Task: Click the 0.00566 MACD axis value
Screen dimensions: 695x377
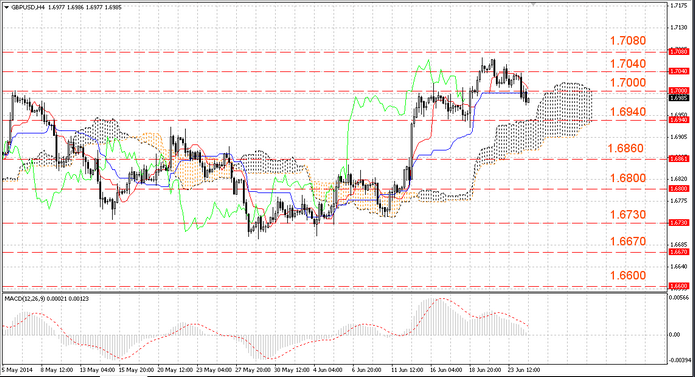Action: coord(680,298)
